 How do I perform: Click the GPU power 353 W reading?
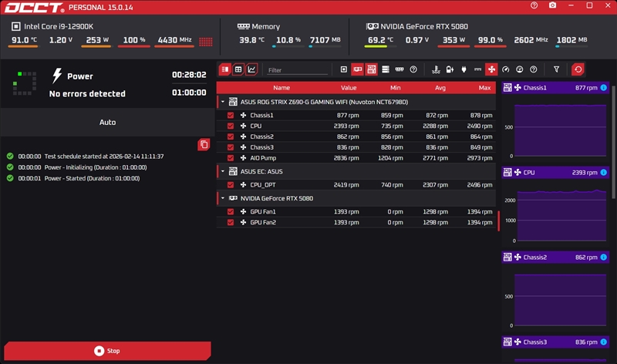point(453,40)
